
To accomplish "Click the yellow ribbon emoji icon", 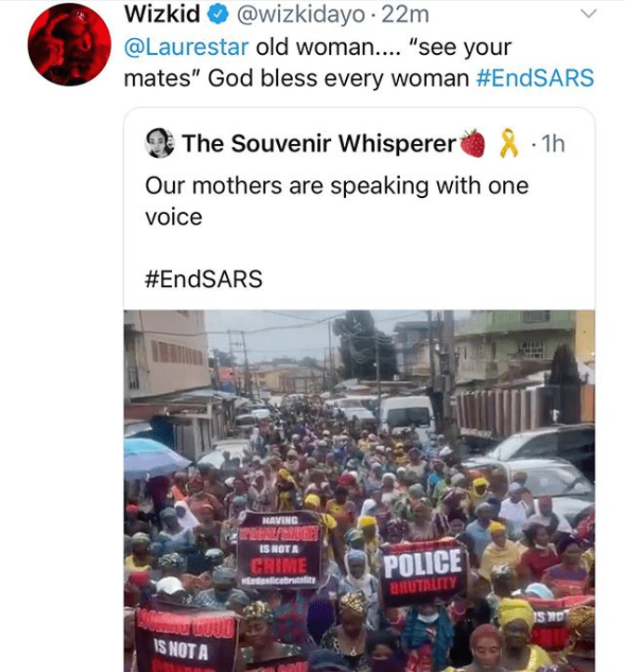I will (508, 143).
